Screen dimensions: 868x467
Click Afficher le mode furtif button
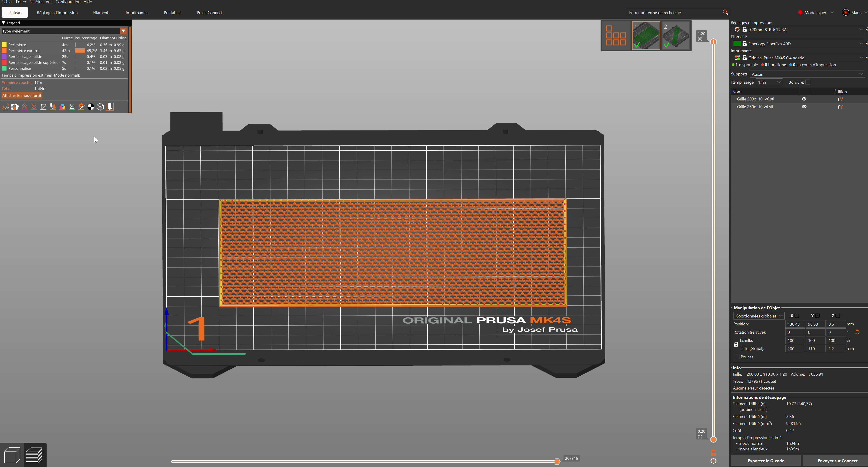(22, 96)
